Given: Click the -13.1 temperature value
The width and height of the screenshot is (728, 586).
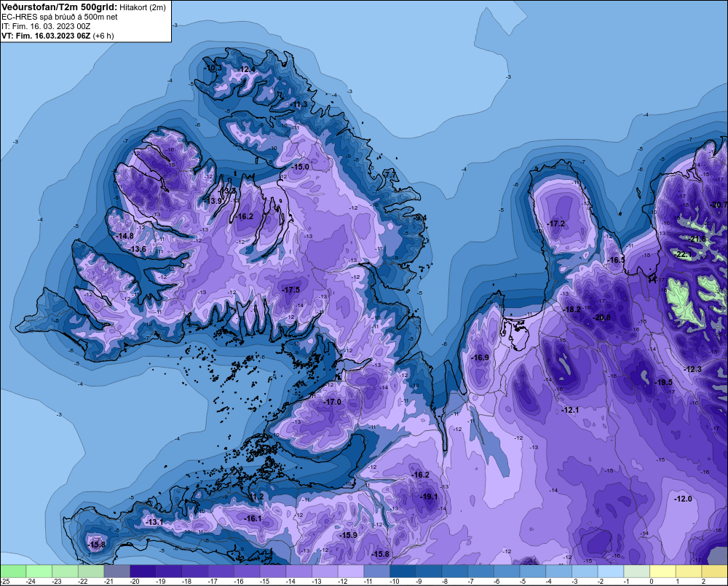Looking at the screenshot, I should point(154,523).
